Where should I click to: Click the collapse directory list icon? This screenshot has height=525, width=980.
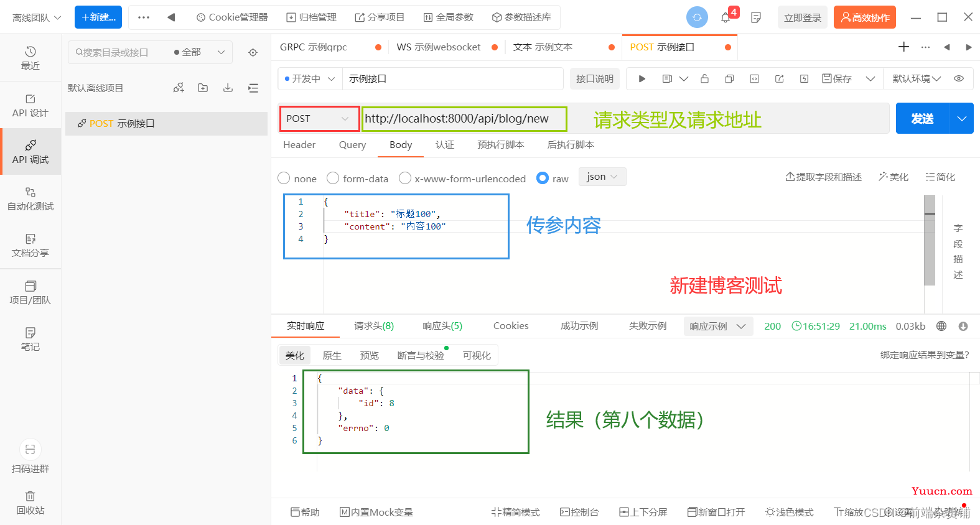[x=253, y=88]
